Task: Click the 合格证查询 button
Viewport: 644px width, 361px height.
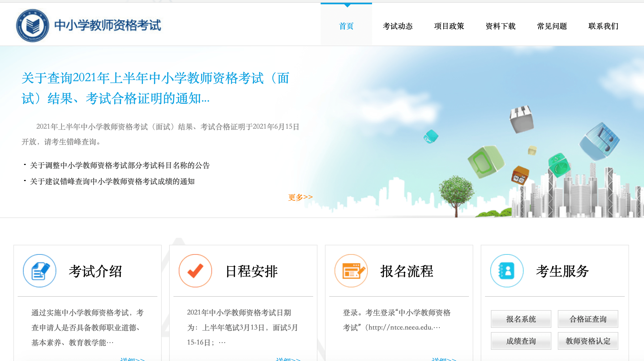Action: pos(588,319)
